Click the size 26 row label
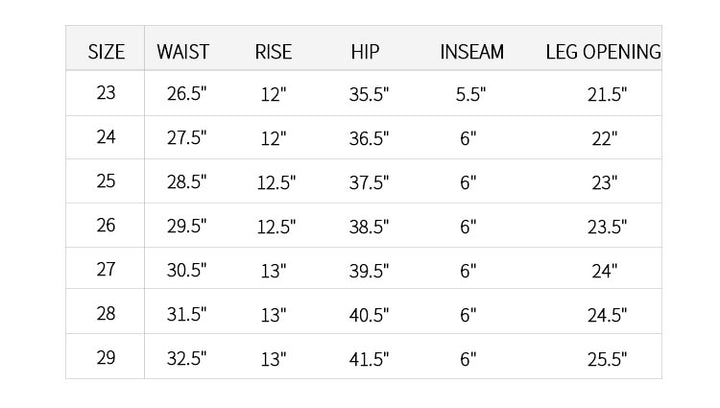 tap(106, 226)
